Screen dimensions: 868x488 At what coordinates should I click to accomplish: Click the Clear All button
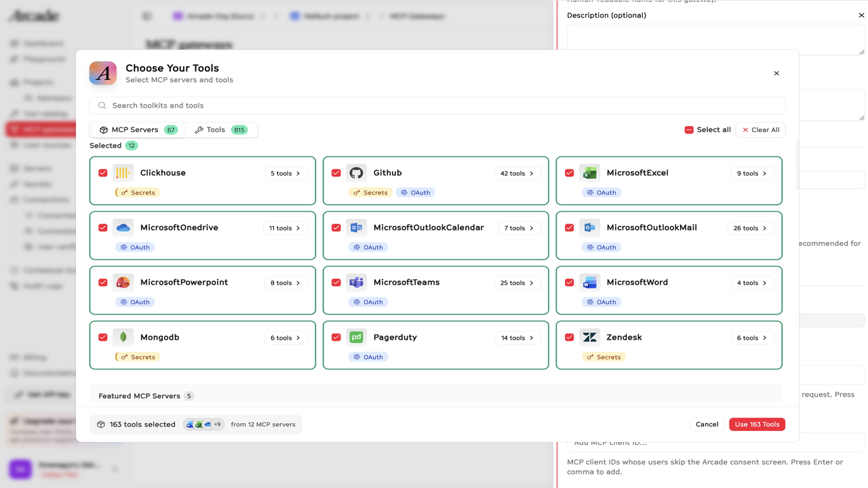point(760,130)
